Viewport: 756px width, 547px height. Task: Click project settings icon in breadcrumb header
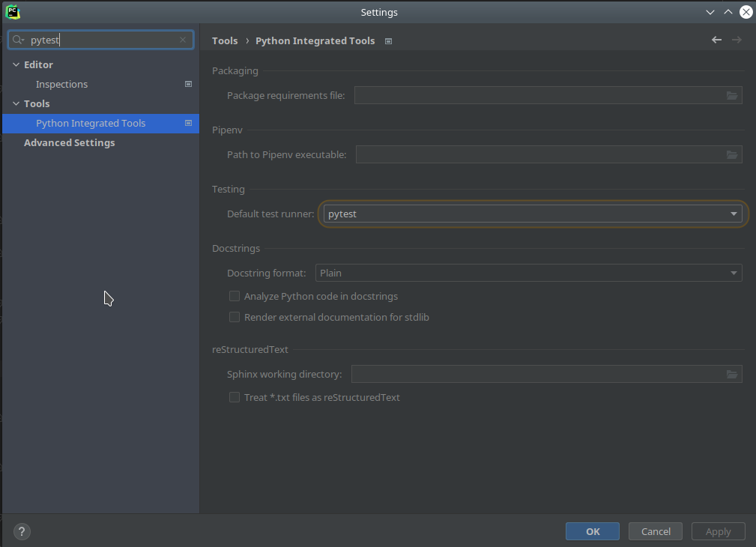coord(388,41)
